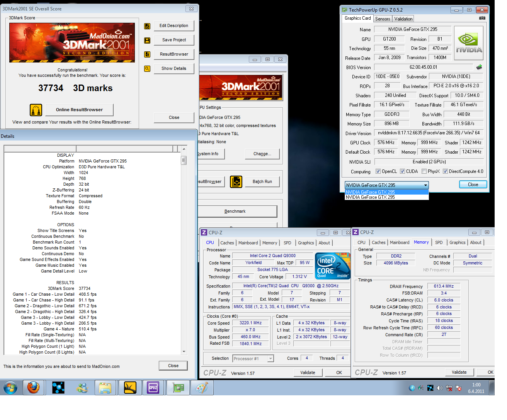507x420 pixels.
Task: Open the Windows Start menu orb
Action: click(x=10, y=388)
